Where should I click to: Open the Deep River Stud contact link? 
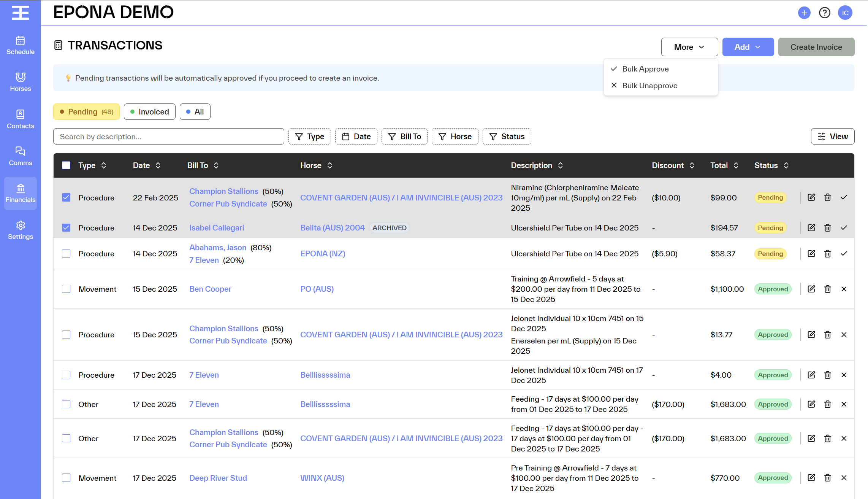point(218,478)
